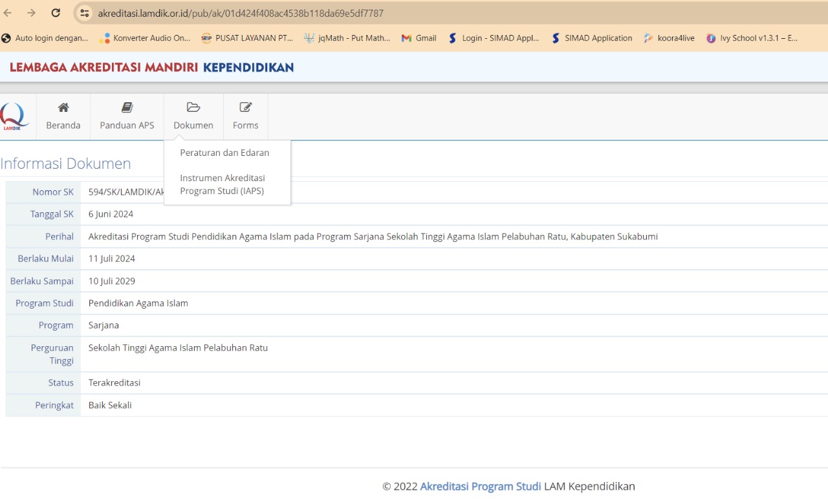Go back using the browser back arrow
Viewport: 828px width, 504px height.
pyautogui.click(x=8, y=13)
